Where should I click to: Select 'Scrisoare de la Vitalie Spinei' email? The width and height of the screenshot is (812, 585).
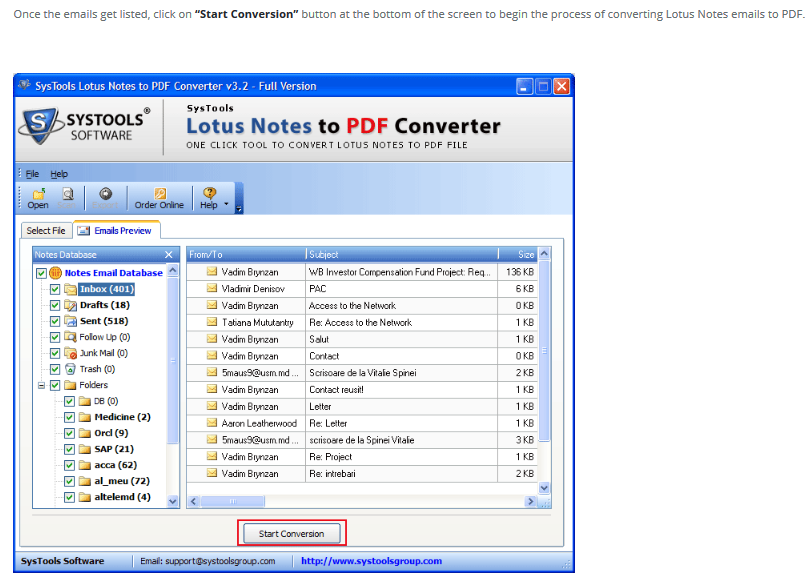coord(361,373)
